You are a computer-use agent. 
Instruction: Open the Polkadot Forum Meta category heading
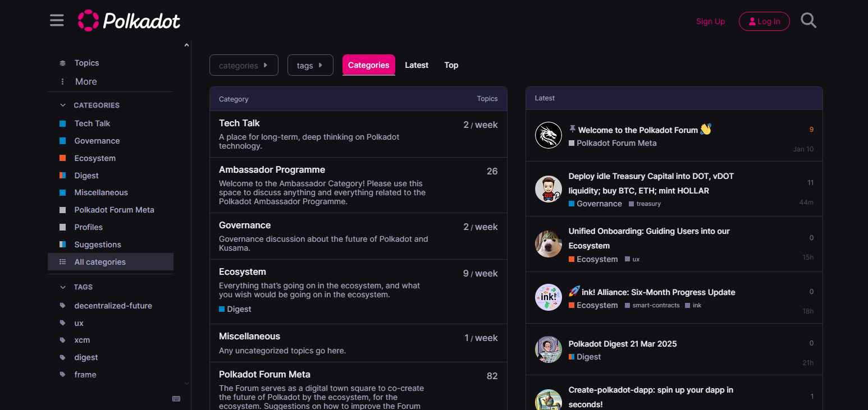point(264,374)
